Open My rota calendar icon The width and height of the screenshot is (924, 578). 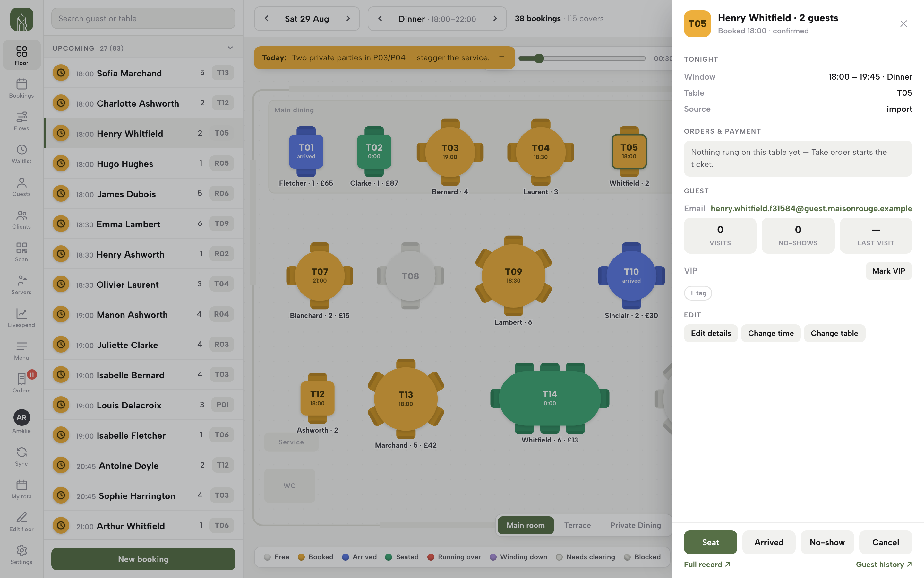coord(21,490)
